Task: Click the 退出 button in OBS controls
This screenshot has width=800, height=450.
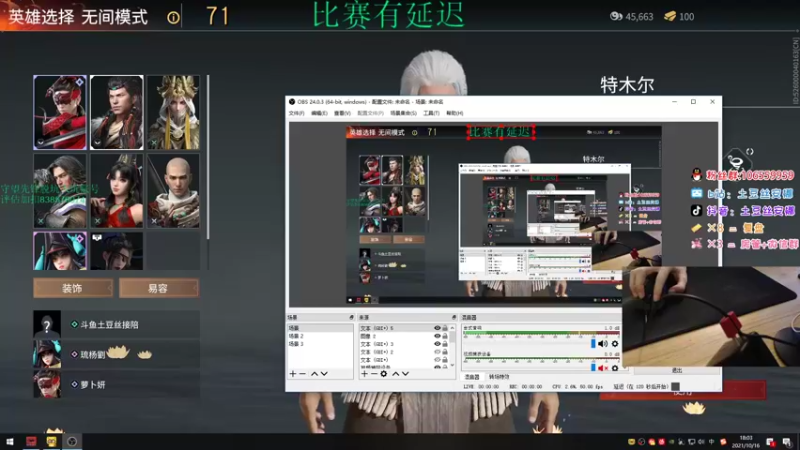Action: (677, 370)
